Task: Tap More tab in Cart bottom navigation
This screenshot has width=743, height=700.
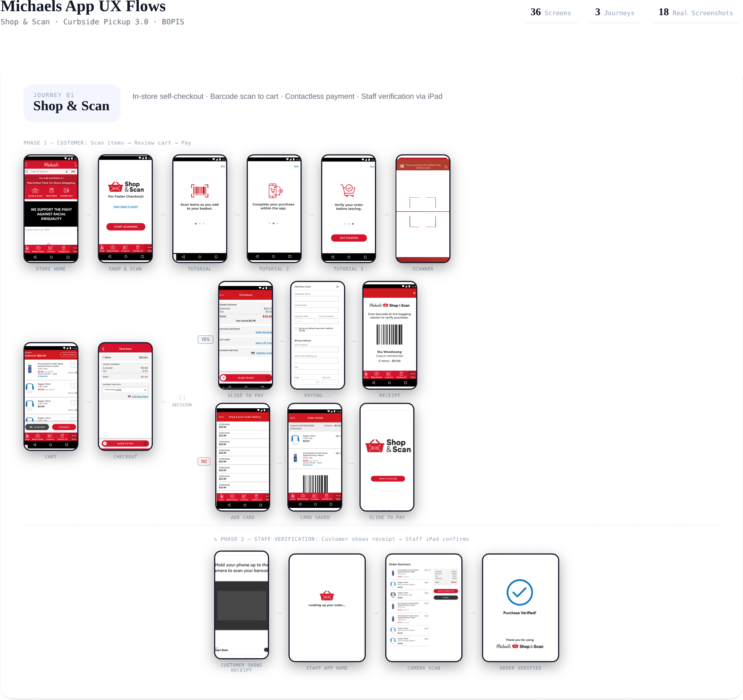Action: tap(74, 437)
